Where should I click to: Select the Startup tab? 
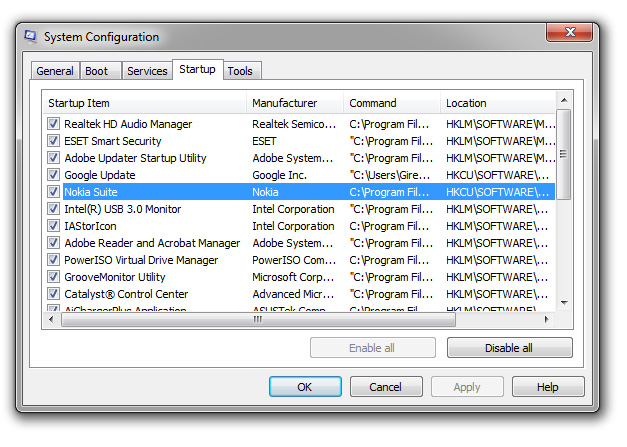(x=198, y=70)
